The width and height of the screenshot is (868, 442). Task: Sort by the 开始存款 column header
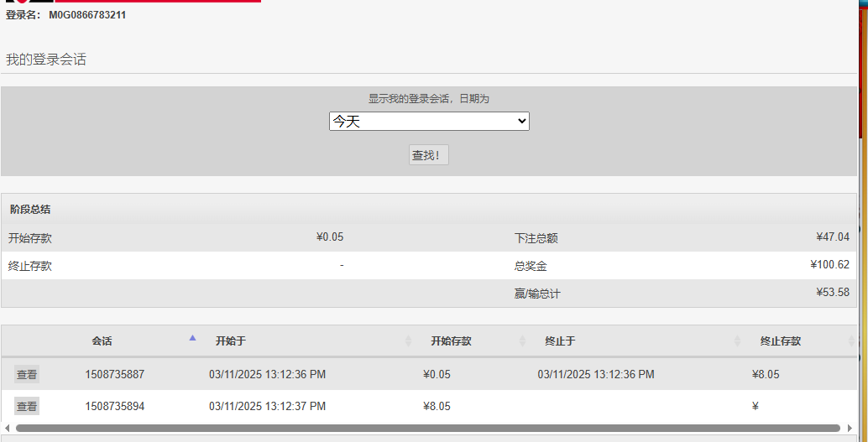pyautogui.click(x=451, y=341)
